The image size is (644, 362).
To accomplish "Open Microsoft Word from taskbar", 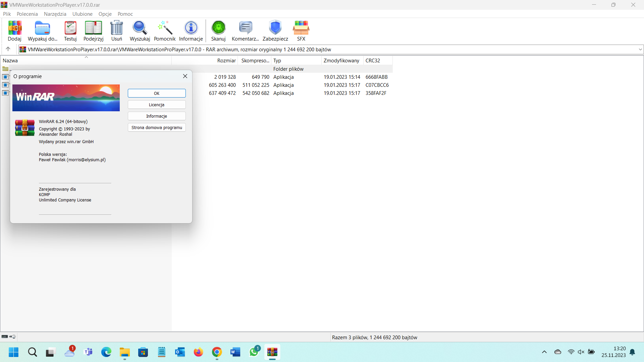I will click(235, 352).
